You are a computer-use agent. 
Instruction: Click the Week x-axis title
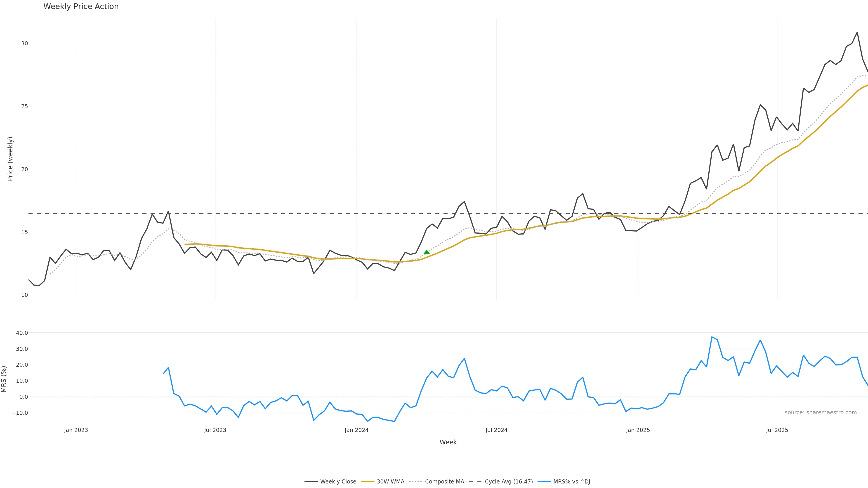(448, 442)
